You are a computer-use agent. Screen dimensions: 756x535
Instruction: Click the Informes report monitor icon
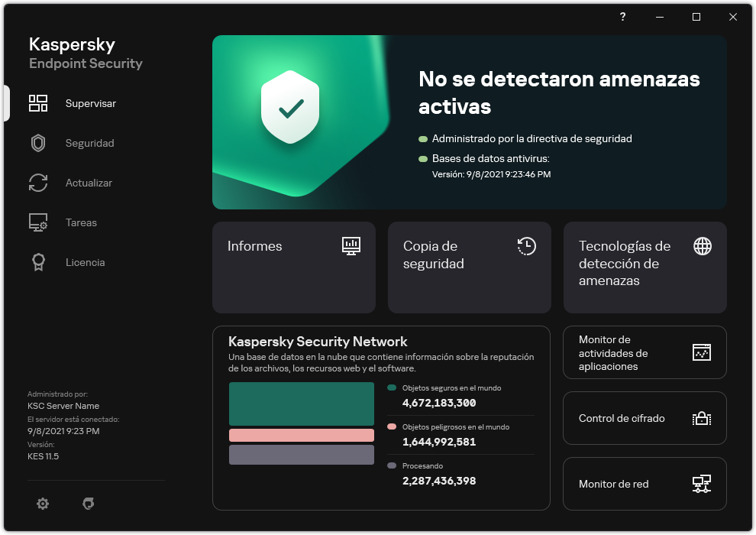[351, 245]
